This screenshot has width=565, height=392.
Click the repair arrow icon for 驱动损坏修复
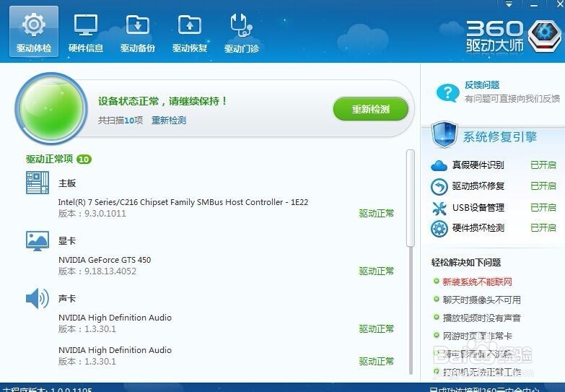[x=439, y=186]
